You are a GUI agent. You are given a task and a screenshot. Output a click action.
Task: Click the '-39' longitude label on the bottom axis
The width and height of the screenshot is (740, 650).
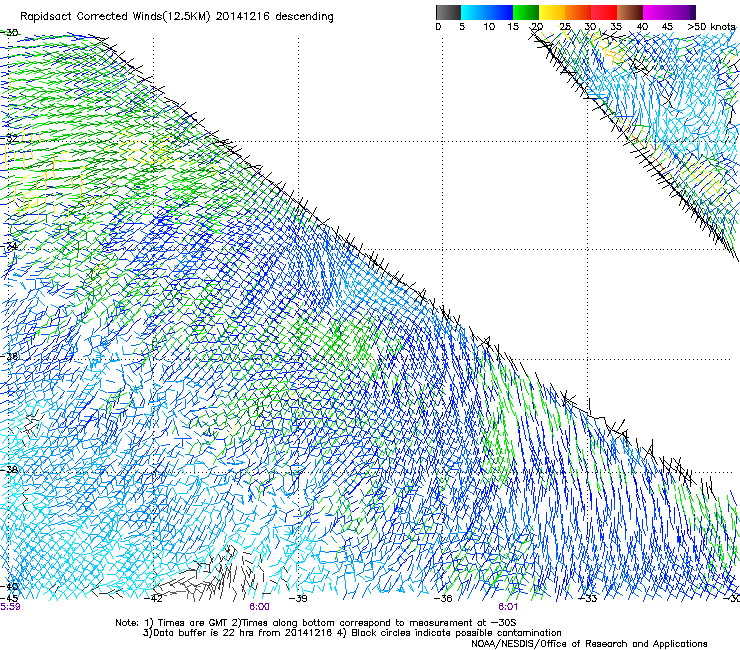point(299,598)
